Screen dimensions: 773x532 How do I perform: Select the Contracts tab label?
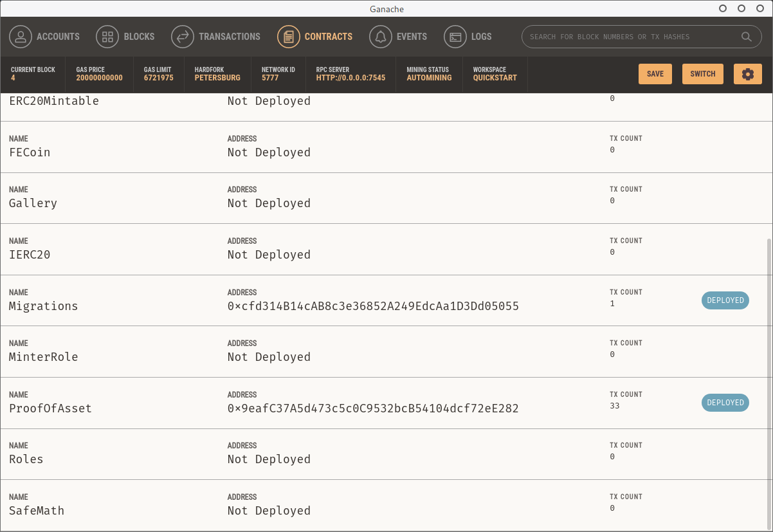point(329,37)
